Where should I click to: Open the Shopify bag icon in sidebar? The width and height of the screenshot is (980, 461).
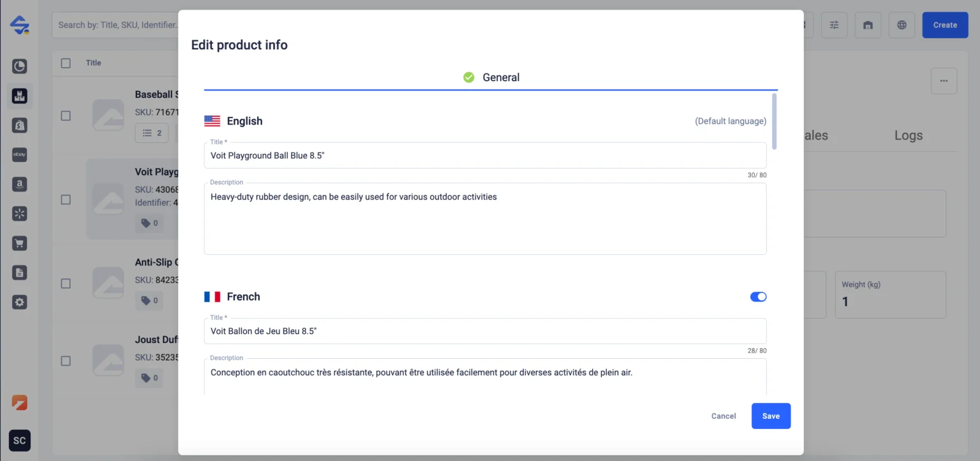[x=20, y=125]
